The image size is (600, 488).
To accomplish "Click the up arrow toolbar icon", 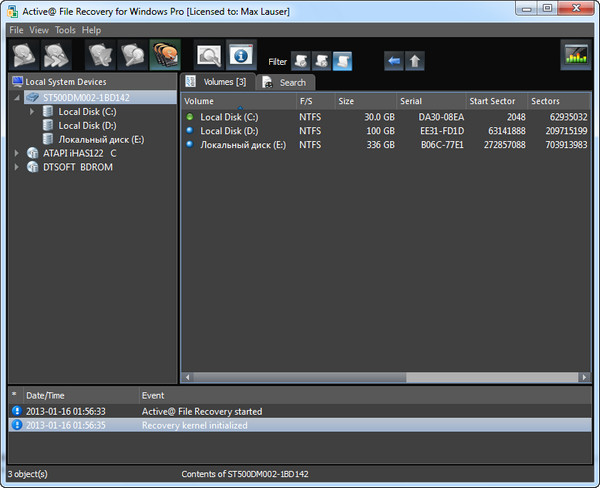I will (415, 61).
